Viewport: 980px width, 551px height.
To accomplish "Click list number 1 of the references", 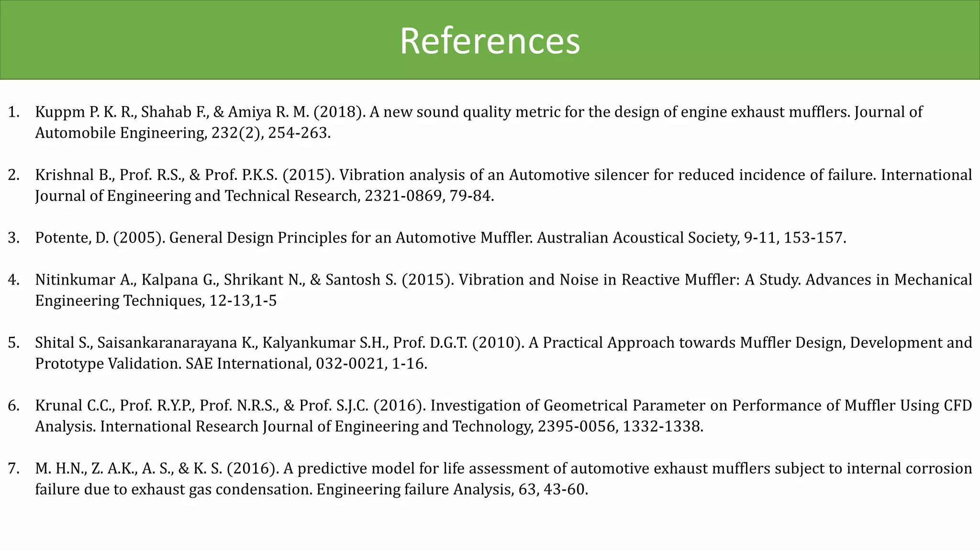I will coord(13,112).
